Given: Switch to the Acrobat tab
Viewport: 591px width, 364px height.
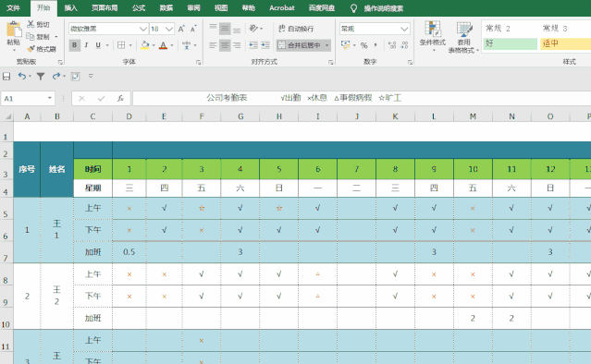Looking at the screenshot, I should coord(281,8).
